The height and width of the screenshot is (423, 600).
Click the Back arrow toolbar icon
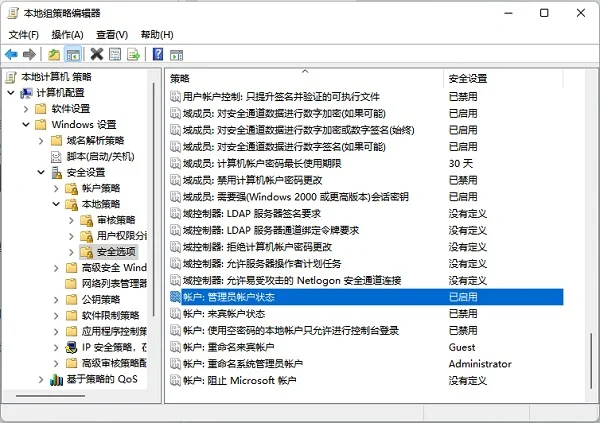tap(11, 54)
